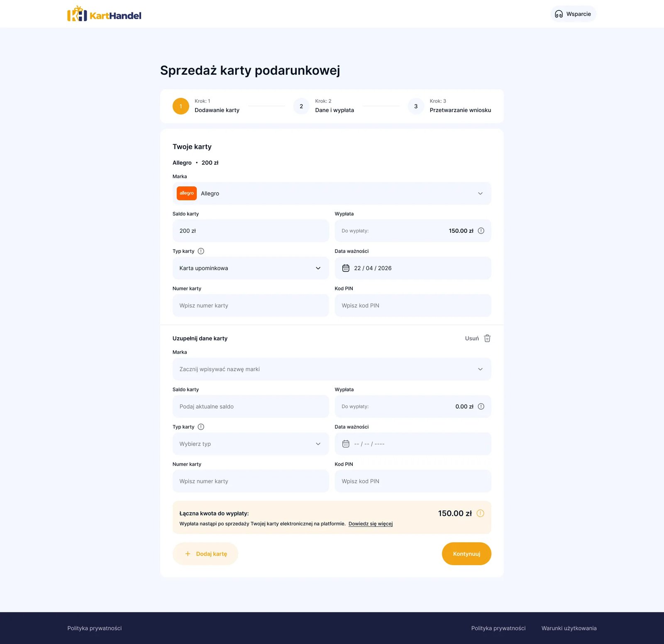Image resolution: width=664 pixels, height=644 pixels.
Task: Focus Podaj aktualne saldo field
Action: click(x=251, y=407)
